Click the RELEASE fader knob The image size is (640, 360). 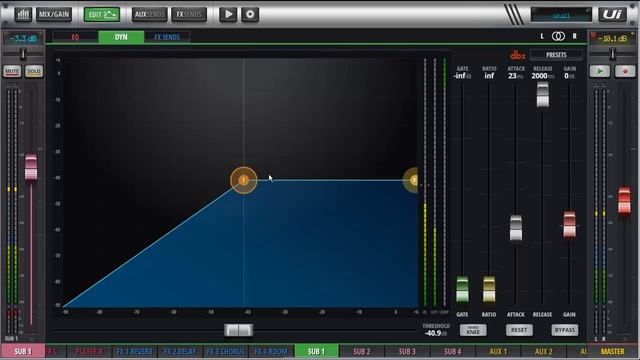click(542, 94)
